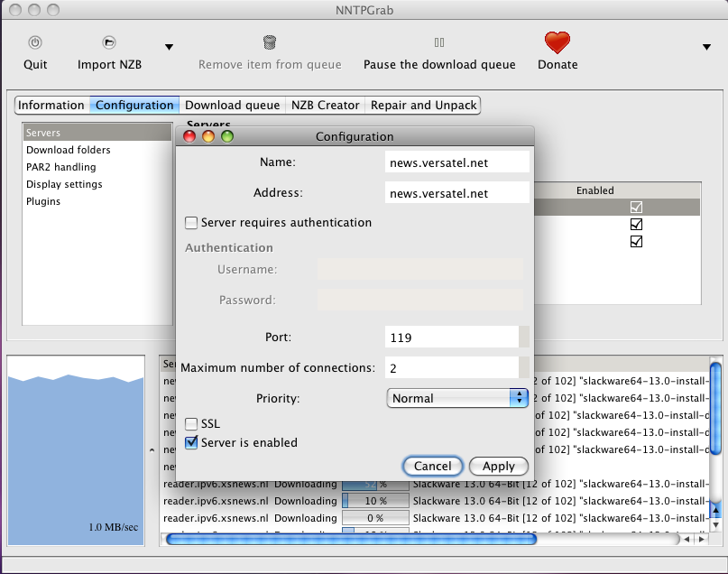Uncheck the Server is enabled checkbox
The image size is (728, 574).
191,443
